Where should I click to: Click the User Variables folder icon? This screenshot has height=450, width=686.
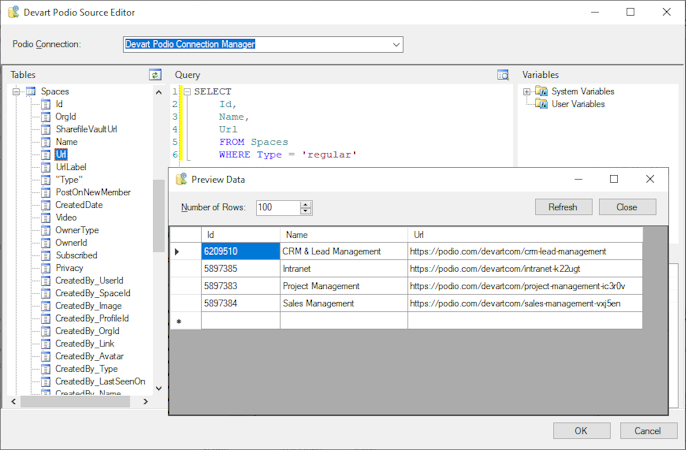click(541, 104)
